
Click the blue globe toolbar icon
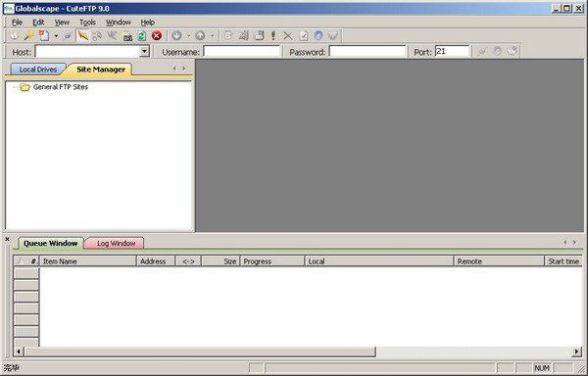point(318,36)
